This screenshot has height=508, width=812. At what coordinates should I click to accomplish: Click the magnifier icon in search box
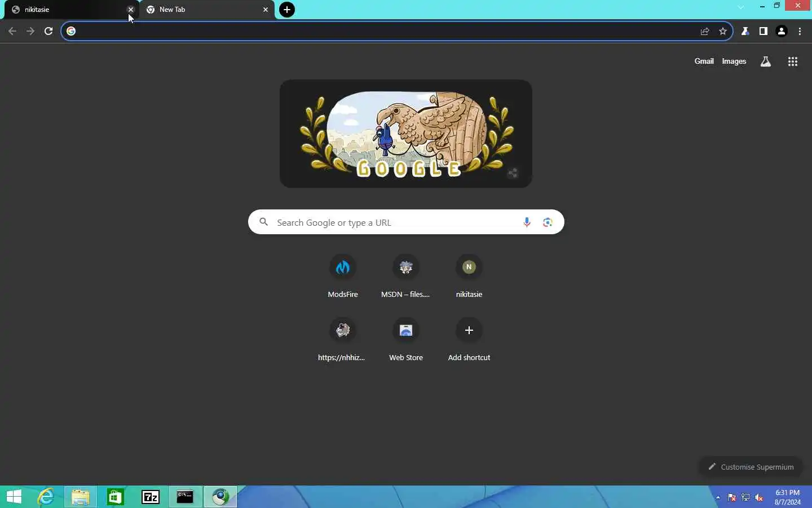point(263,222)
